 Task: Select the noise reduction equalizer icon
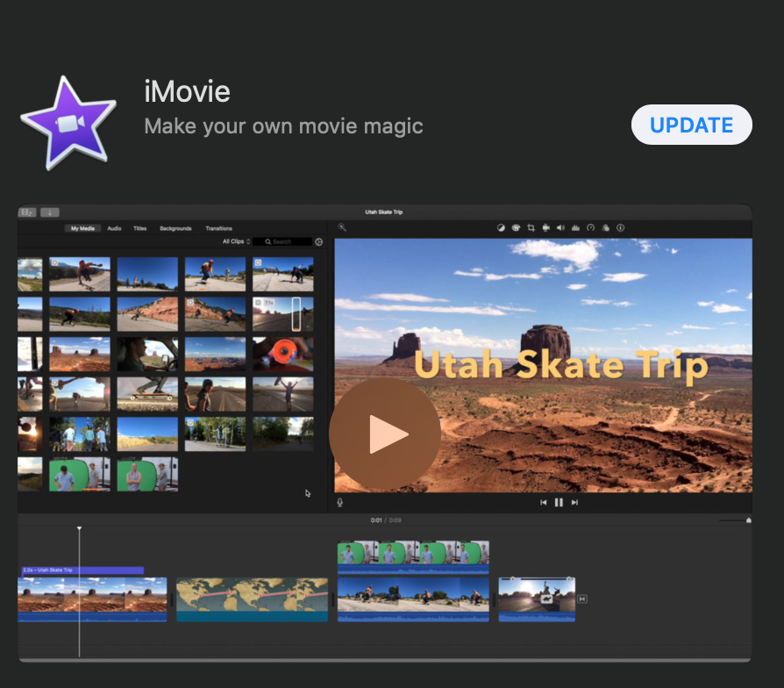tap(575, 227)
